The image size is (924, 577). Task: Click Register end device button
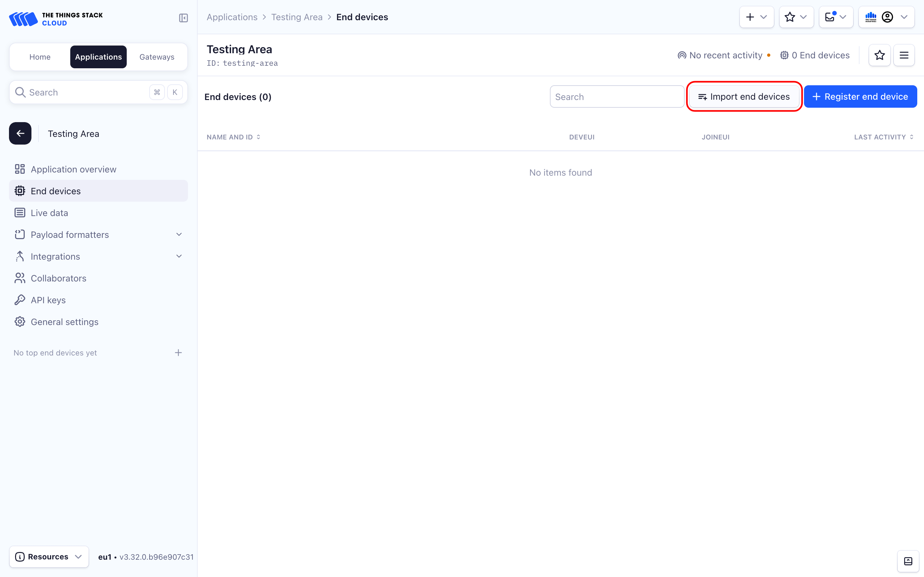tap(860, 96)
